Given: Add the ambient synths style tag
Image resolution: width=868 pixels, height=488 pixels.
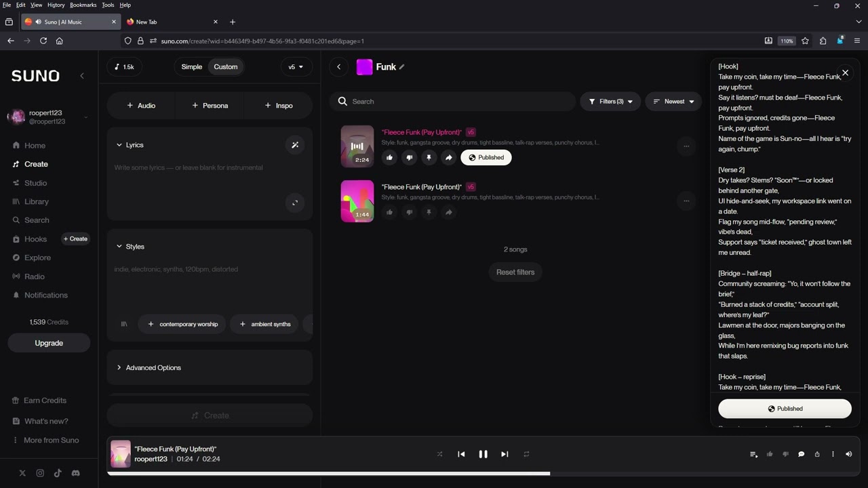Looking at the screenshot, I should pyautogui.click(x=265, y=324).
